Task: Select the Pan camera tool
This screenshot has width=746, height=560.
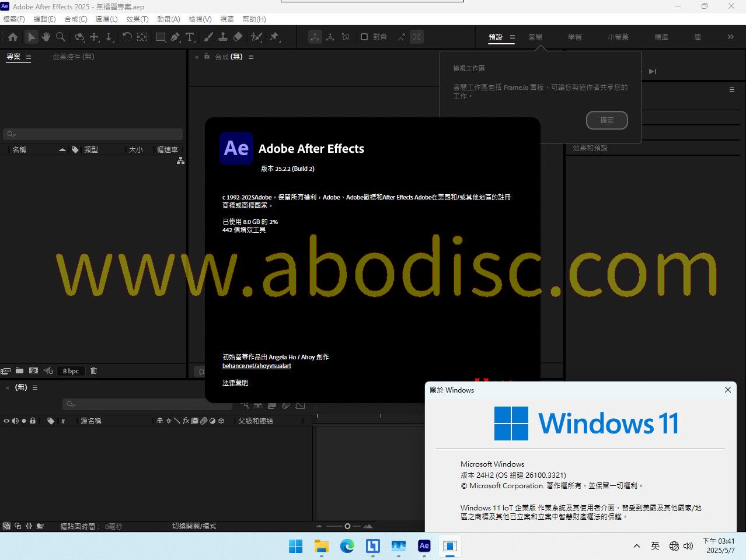Action: pyautogui.click(x=94, y=37)
